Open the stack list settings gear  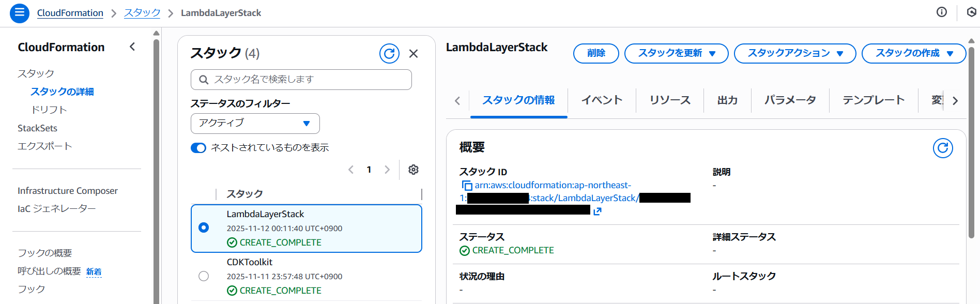click(x=413, y=170)
